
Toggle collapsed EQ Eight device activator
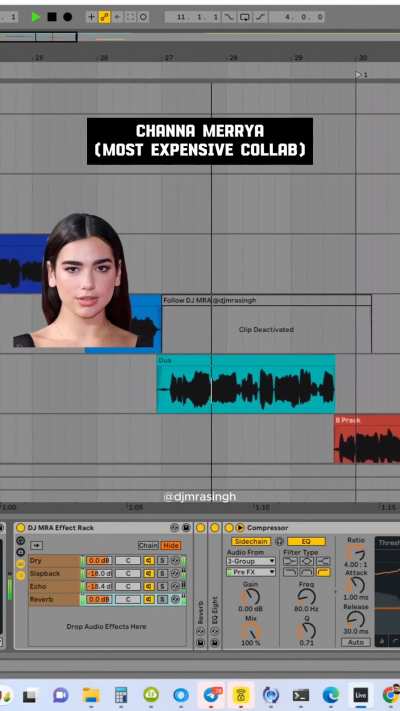coord(215,528)
